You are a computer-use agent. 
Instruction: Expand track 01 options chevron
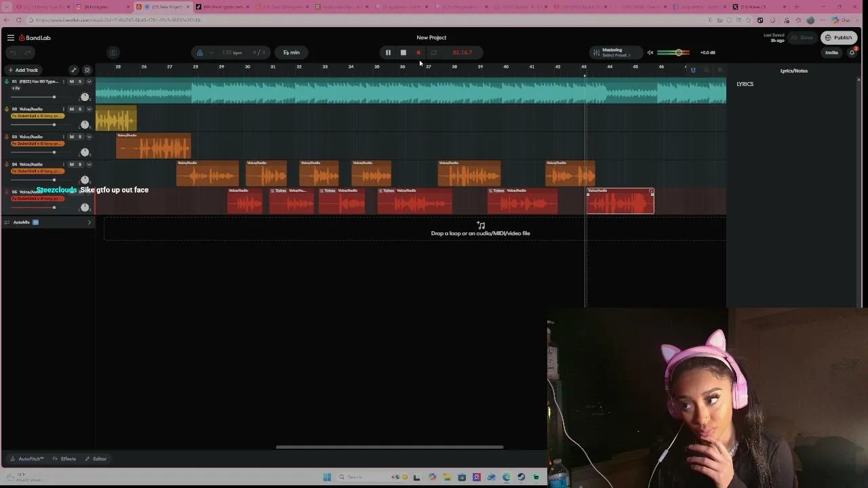coord(89,81)
